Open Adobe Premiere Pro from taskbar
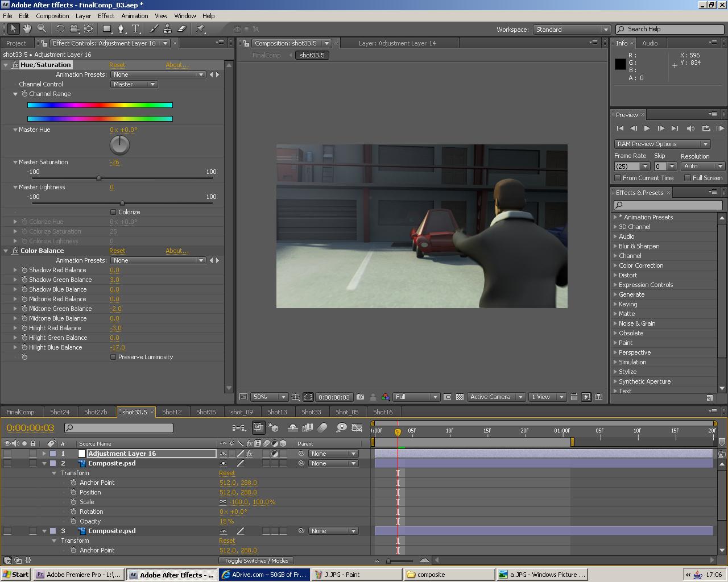The height and width of the screenshot is (582, 728). [78, 575]
